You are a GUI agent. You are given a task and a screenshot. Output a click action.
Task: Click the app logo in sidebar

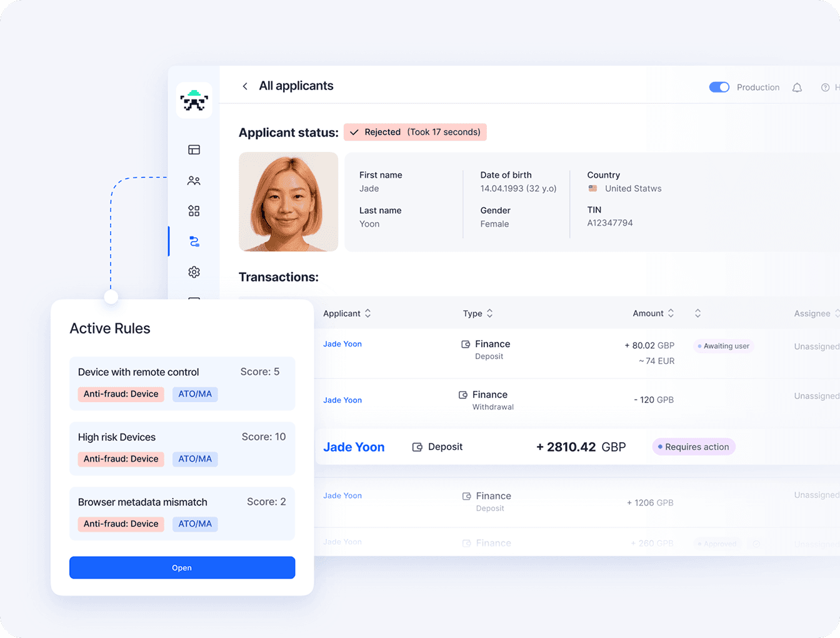point(194,100)
